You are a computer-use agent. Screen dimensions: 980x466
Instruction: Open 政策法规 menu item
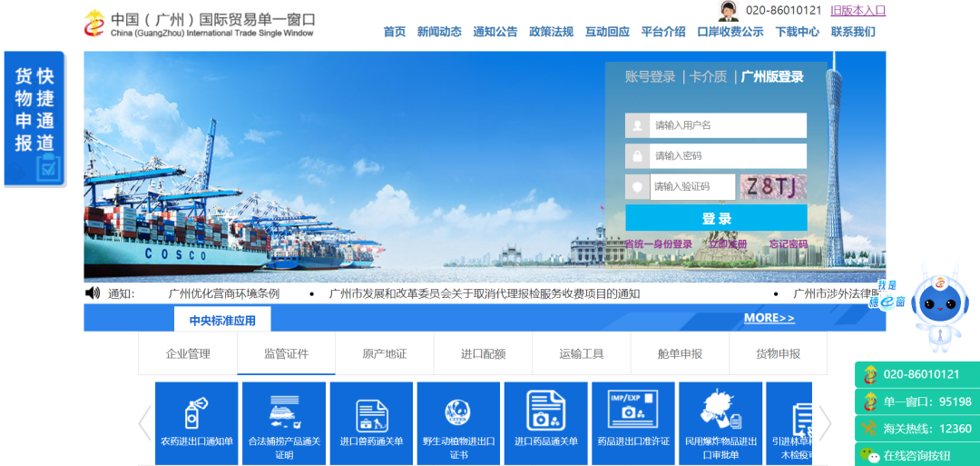click(x=552, y=32)
